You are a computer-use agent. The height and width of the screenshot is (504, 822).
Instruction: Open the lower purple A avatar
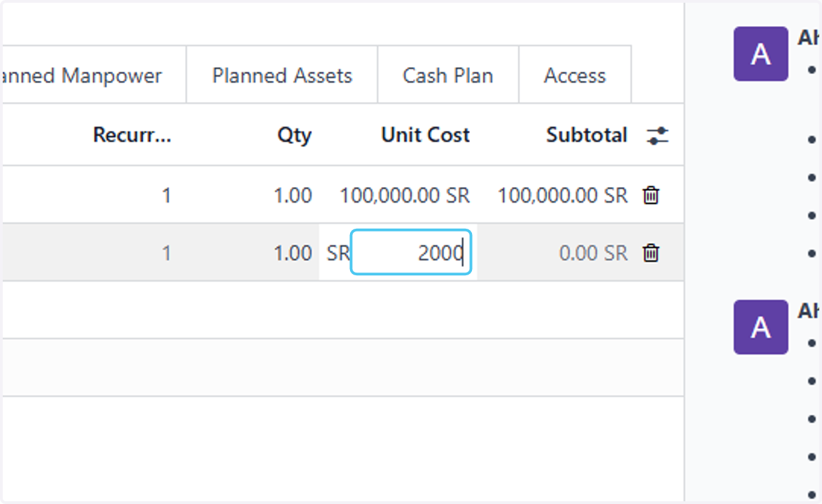point(760,327)
